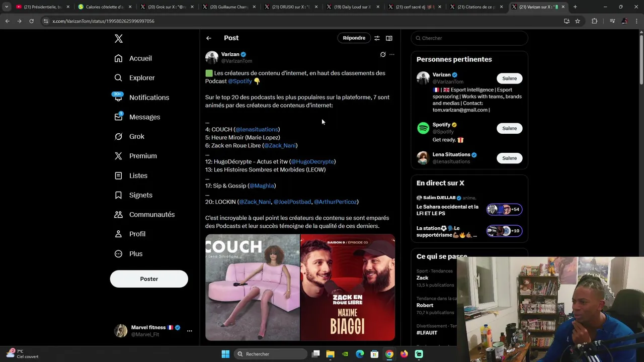Open File Explorer from the taskbar
Screen dimensions: 644x362
pos(330,354)
